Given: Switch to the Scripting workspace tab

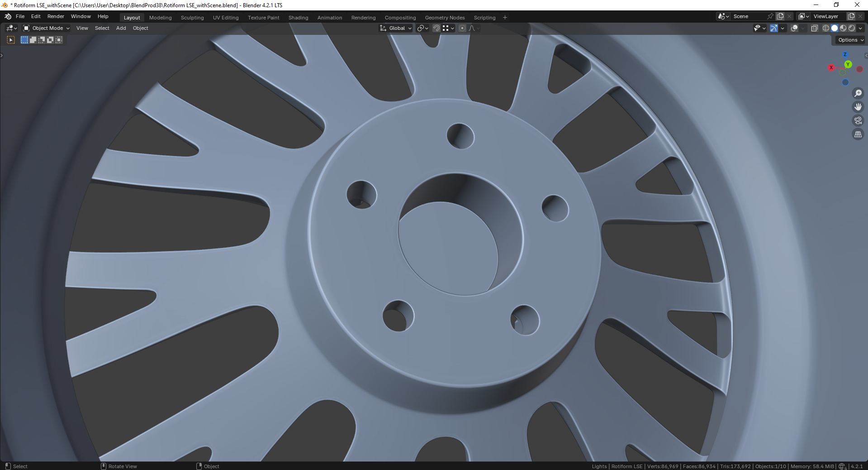Looking at the screenshot, I should pos(485,18).
